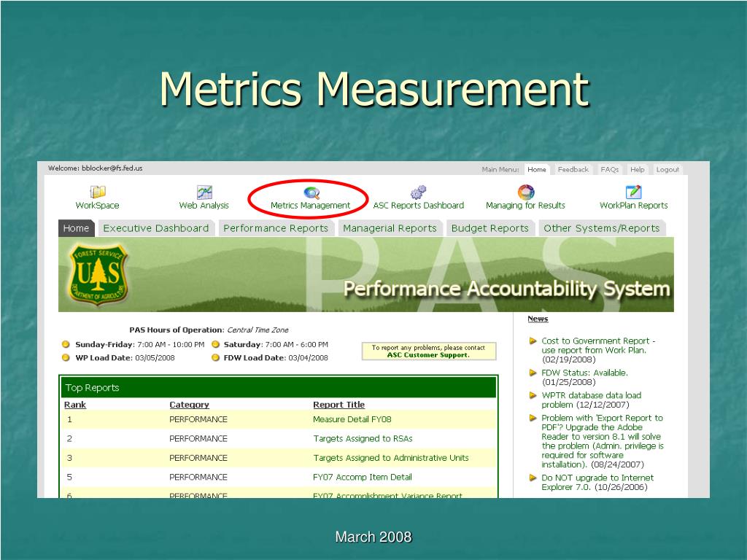Sort by the Category column header

(189, 405)
